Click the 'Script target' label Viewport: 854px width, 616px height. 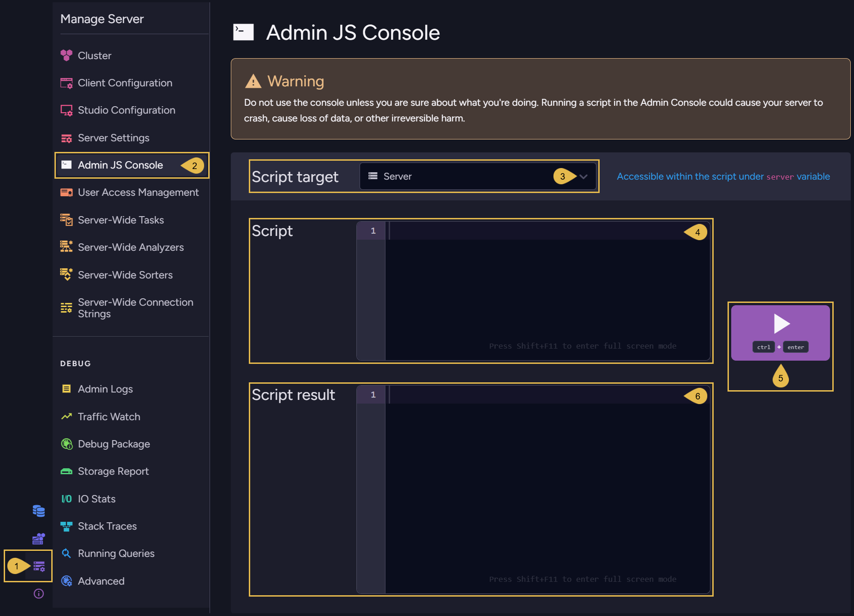(x=295, y=176)
